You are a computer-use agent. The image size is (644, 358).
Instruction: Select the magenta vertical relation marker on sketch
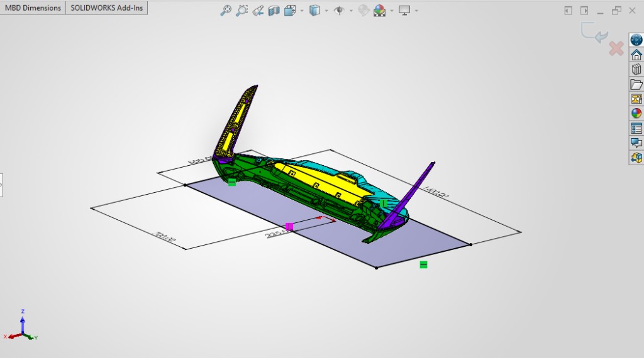(289, 226)
